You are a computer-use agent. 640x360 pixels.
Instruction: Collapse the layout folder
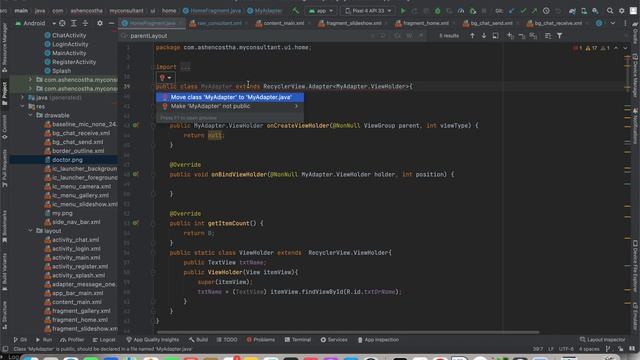click(31, 231)
